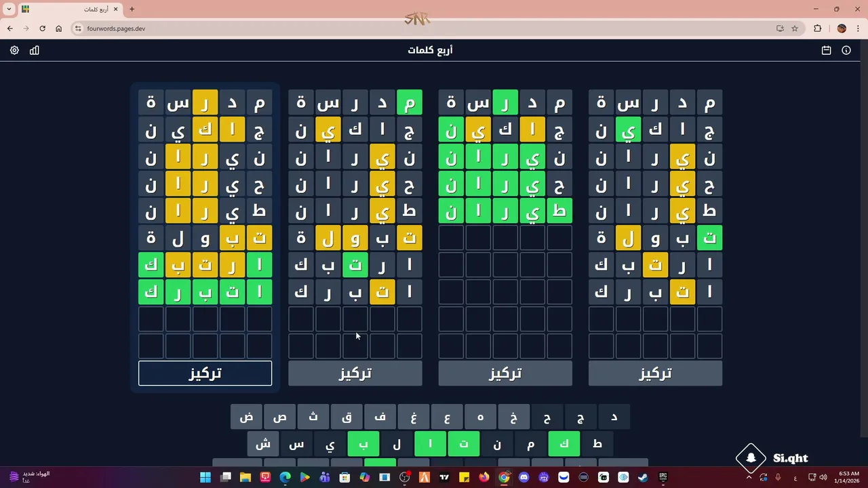Tap the ن key on the keyboard
This screenshot has width=868, height=488.
497,444
